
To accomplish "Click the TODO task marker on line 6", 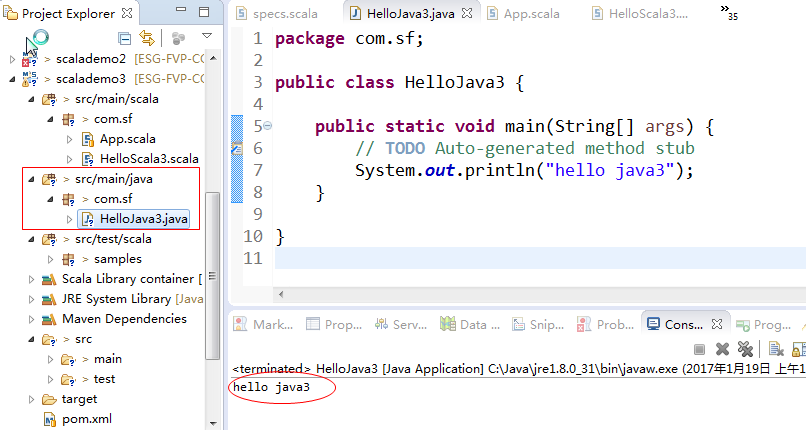I will click(236, 148).
